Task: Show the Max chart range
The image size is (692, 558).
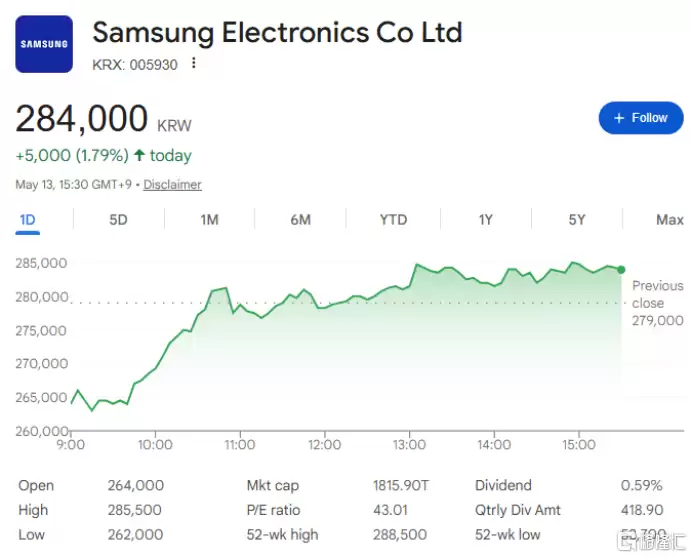Action: [x=669, y=219]
